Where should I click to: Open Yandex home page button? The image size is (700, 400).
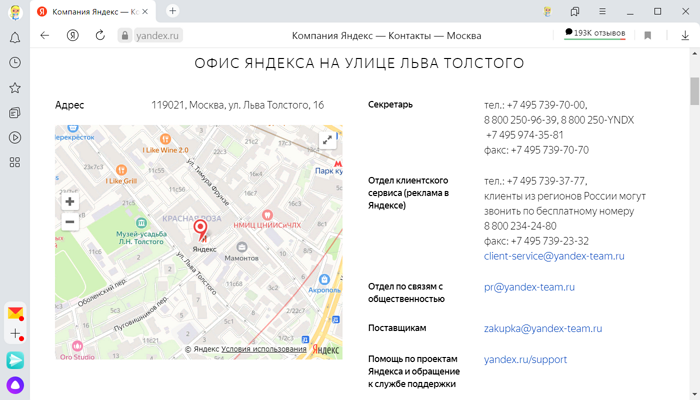[x=72, y=35]
